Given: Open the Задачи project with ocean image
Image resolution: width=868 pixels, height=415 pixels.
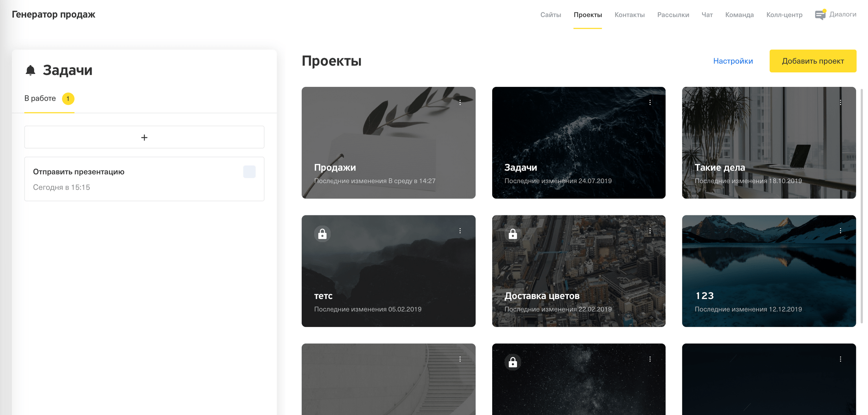Looking at the screenshot, I should pos(579,143).
